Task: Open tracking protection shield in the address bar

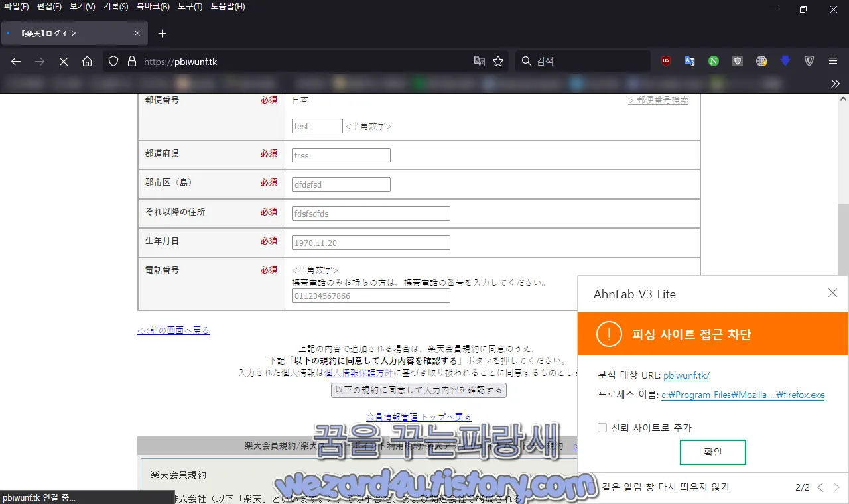Action: click(x=113, y=61)
